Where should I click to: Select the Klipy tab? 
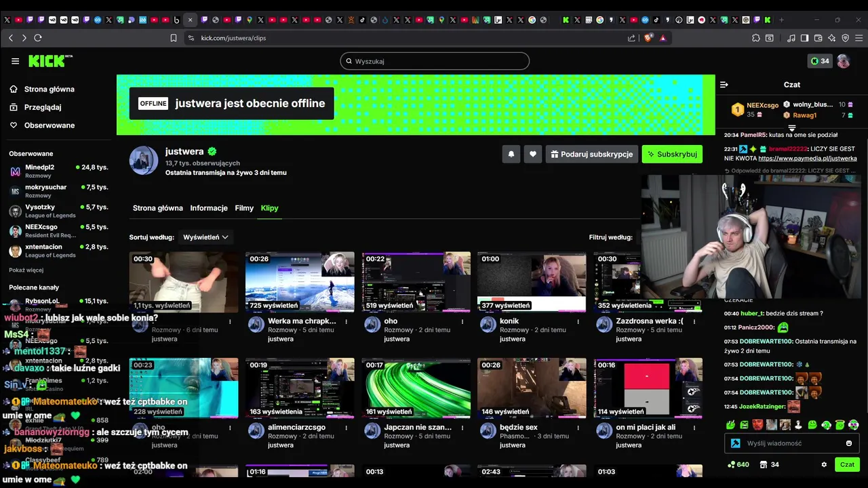[270, 208]
